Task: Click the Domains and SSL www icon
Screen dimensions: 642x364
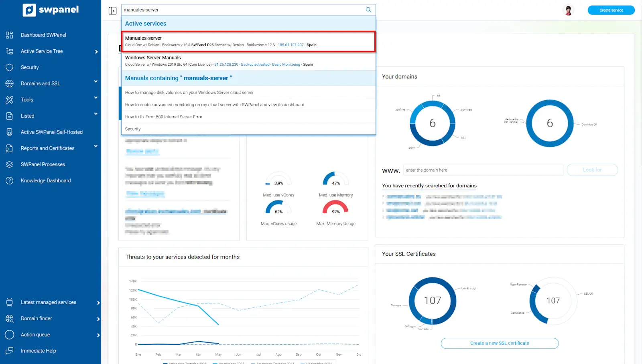Action: pos(10,83)
